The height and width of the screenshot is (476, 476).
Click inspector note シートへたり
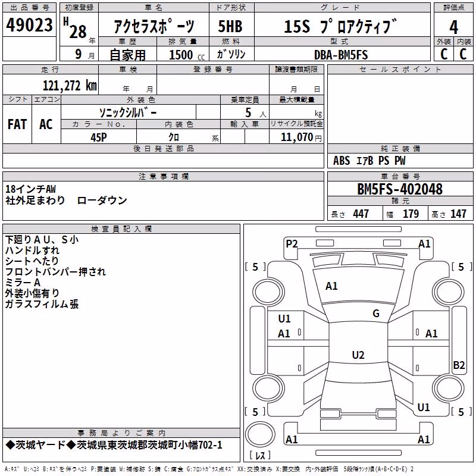point(32,261)
